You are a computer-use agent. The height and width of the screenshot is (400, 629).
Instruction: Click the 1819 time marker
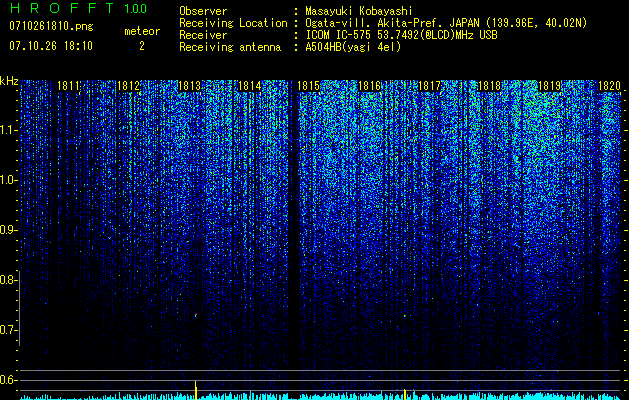click(x=549, y=86)
